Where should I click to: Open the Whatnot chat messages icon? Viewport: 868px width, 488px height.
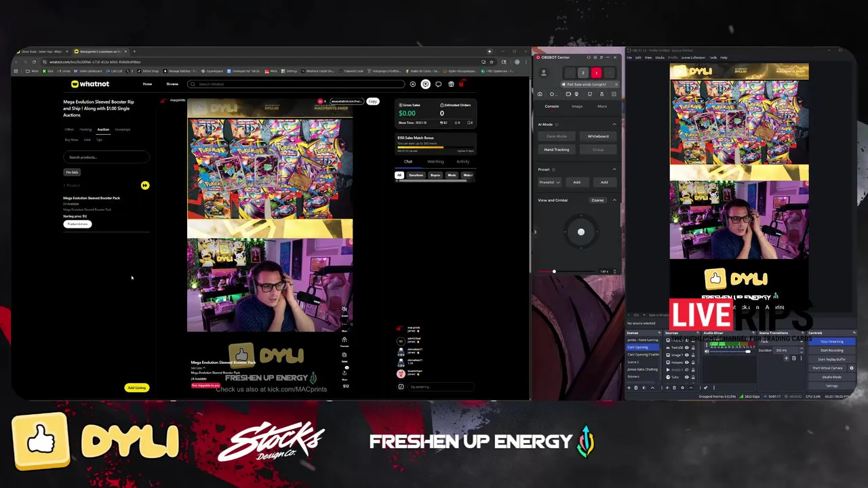[x=438, y=84]
